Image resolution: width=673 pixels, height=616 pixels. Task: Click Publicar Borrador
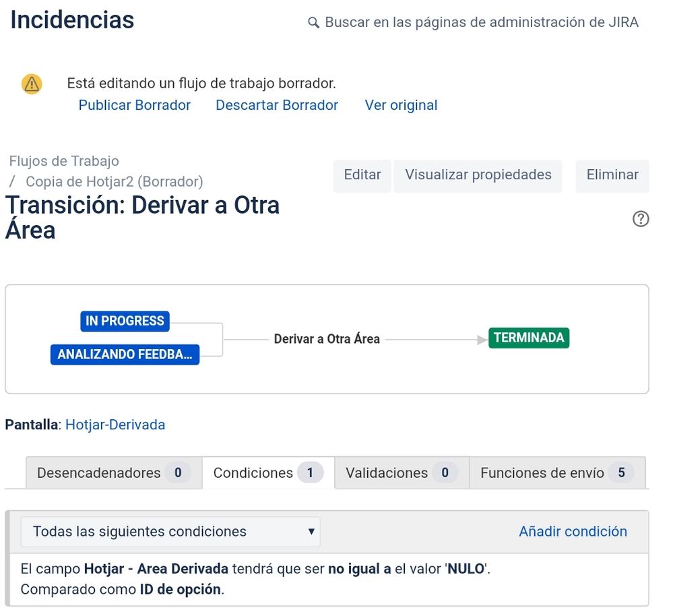[134, 104]
